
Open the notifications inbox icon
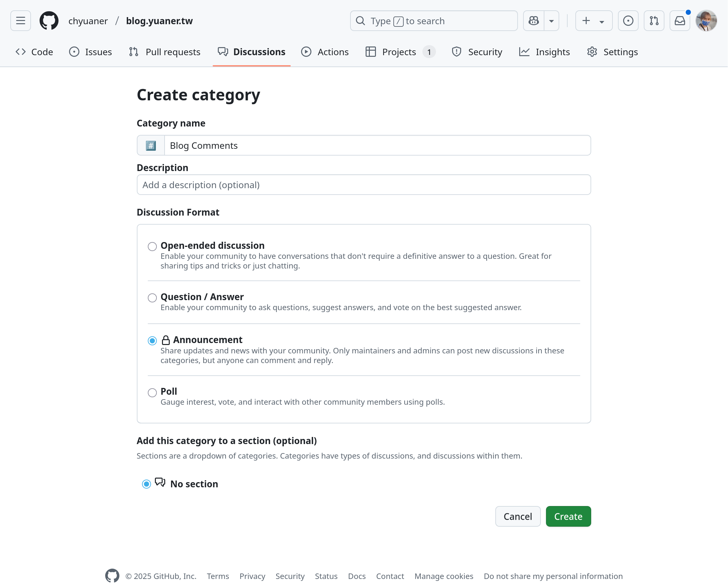680,21
